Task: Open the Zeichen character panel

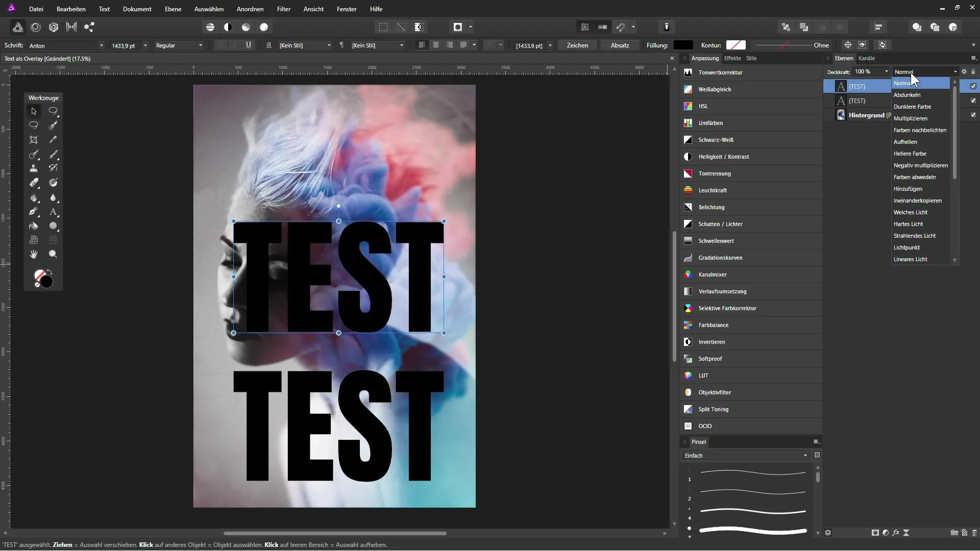Action: pyautogui.click(x=577, y=45)
